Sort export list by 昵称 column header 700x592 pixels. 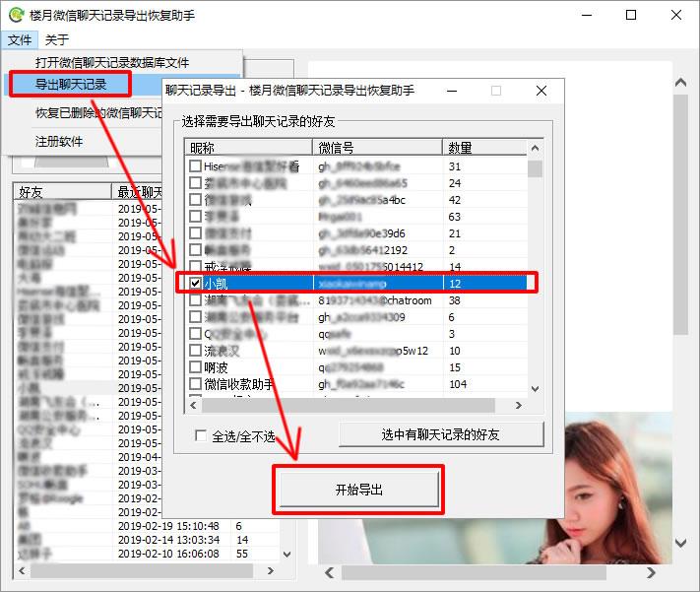pos(248,148)
